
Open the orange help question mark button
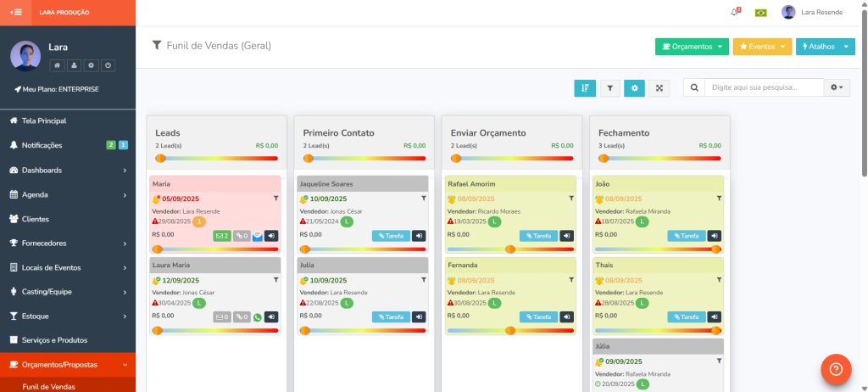[x=836, y=369]
